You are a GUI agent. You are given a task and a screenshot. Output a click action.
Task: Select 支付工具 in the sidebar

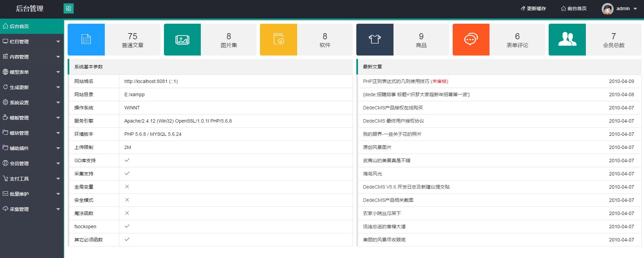coord(32,178)
